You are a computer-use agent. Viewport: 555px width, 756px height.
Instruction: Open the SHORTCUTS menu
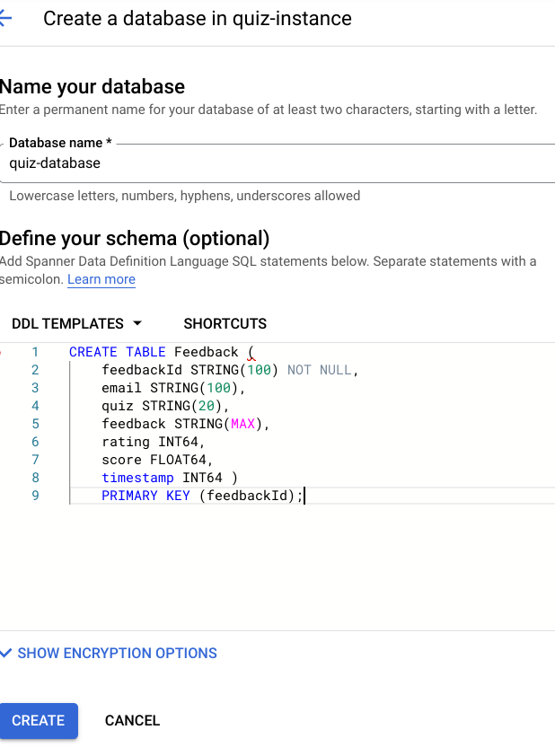coord(225,323)
